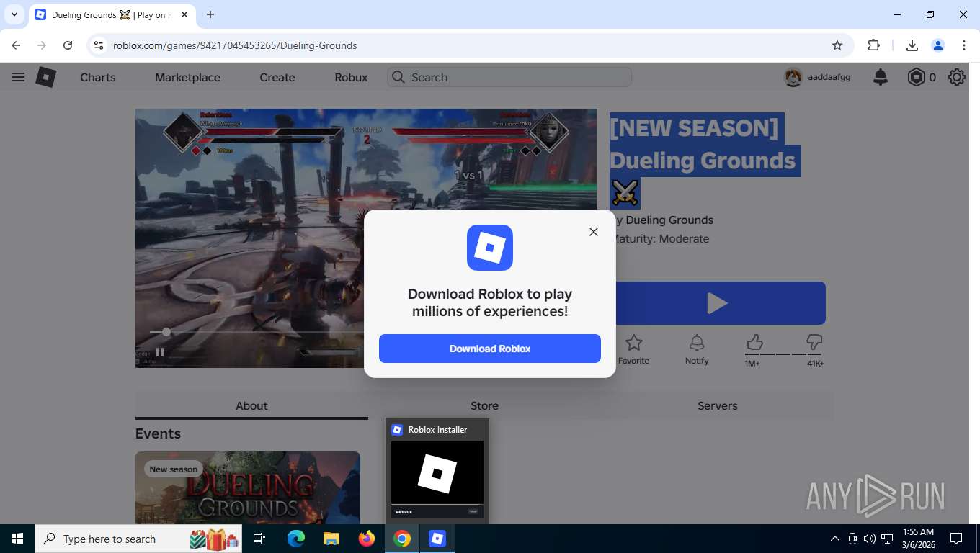Click the Roblox Installer taskbar preview thumbnail

[437, 478]
